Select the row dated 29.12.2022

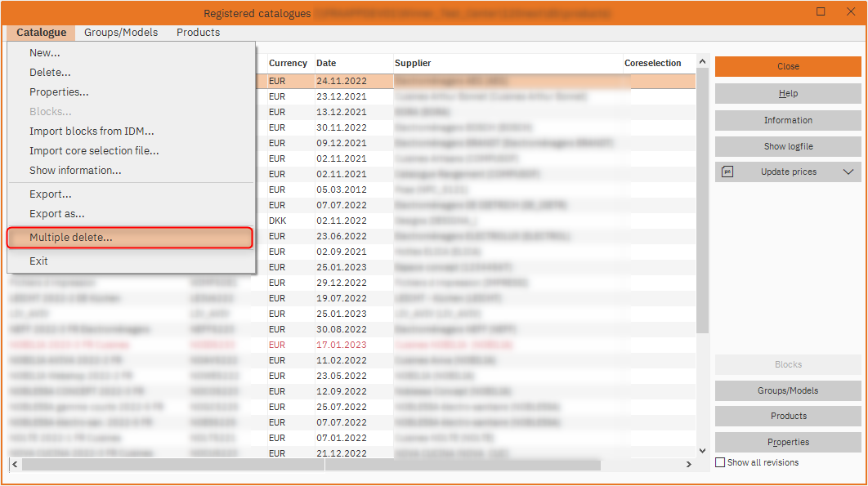351,283
